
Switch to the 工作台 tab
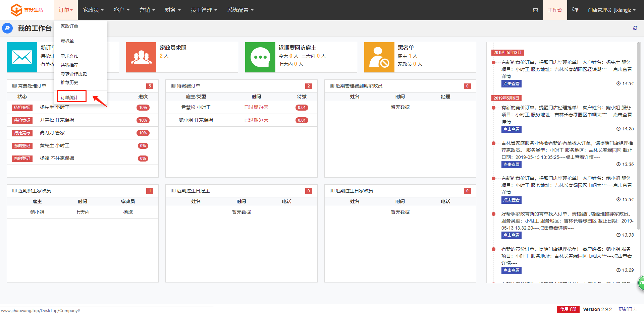(555, 10)
